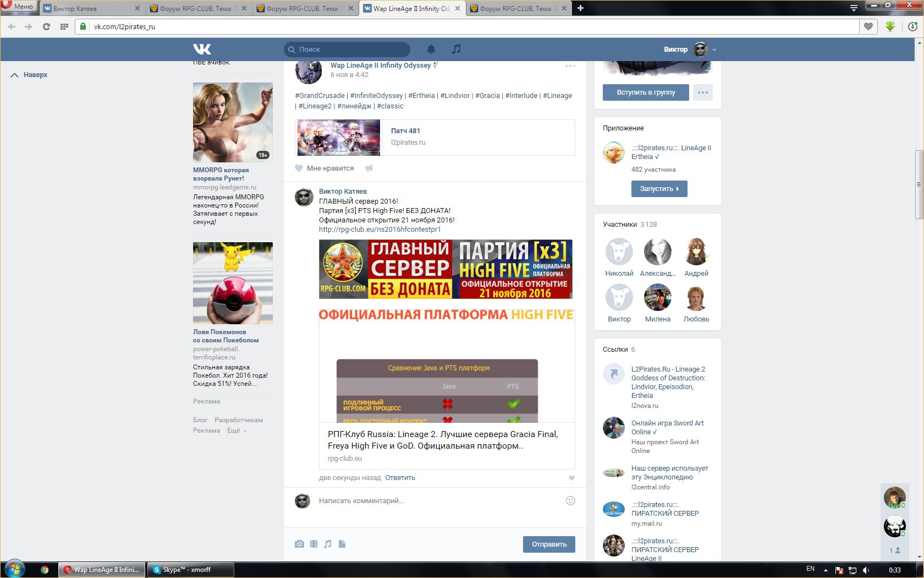Open the emoji picker smiley
The width and height of the screenshot is (924, 578).
[570, 500]
